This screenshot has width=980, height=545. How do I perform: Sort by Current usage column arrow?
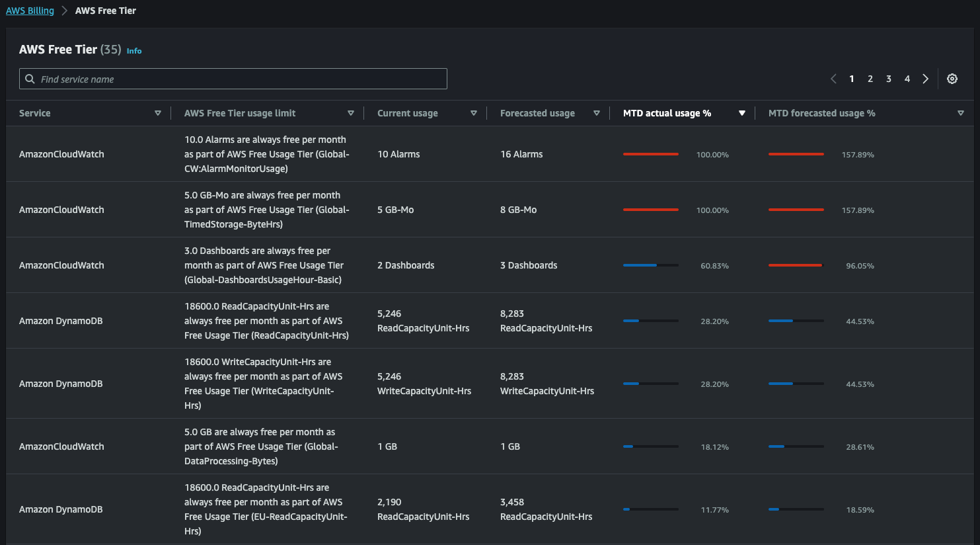(x=474, y=113)
